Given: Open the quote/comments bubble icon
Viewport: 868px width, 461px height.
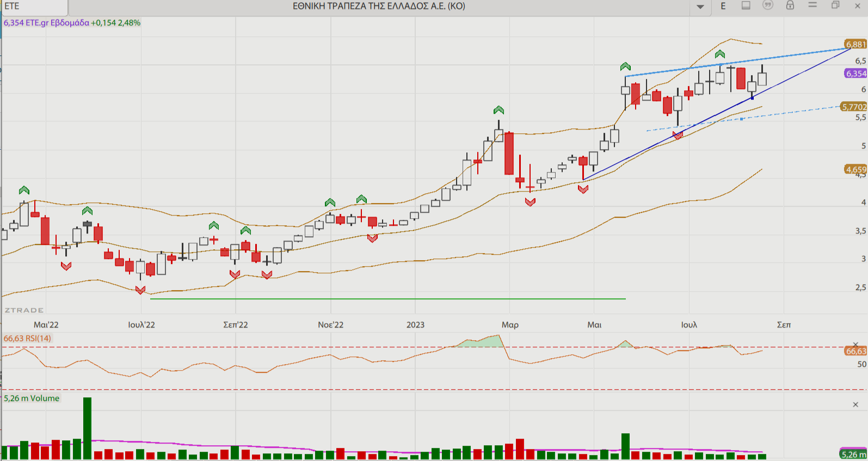Looking at the screenshot, I should [768, 5].
